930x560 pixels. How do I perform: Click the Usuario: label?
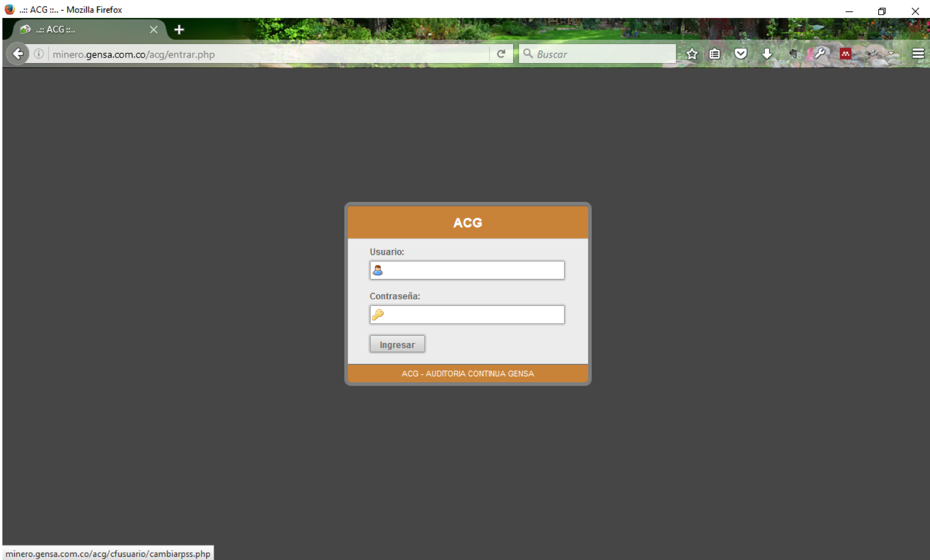pyautogui.click(x=387, y=252)
